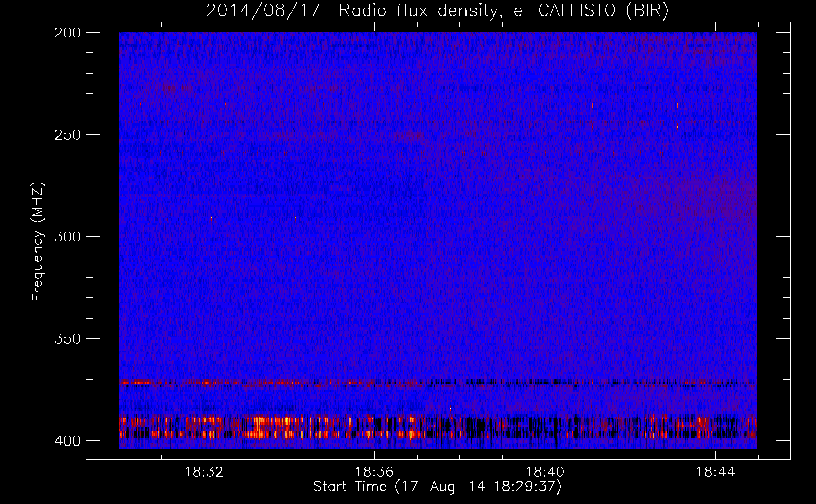
Task: Select the 'Frequency (MHZ)' axis label
Action: point(38,241)
